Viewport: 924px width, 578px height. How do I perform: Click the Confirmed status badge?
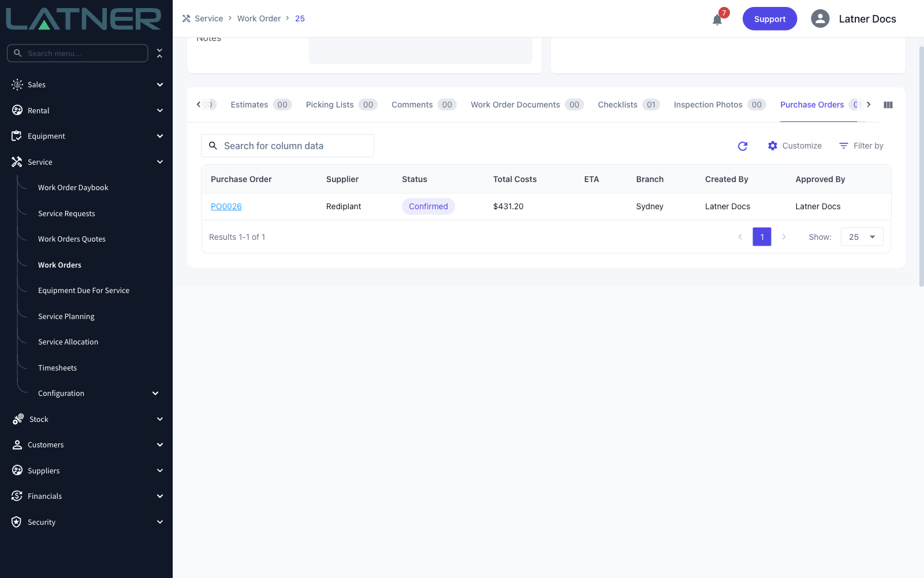point(429,206)
